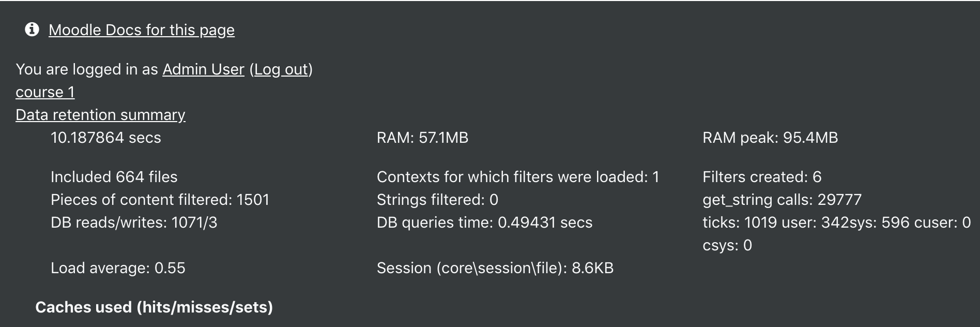The height and width of the screenshot is (327, 980).
Task: Click the DB reads/writes: 1071/3 entry
Action: [x=134, y=222]
